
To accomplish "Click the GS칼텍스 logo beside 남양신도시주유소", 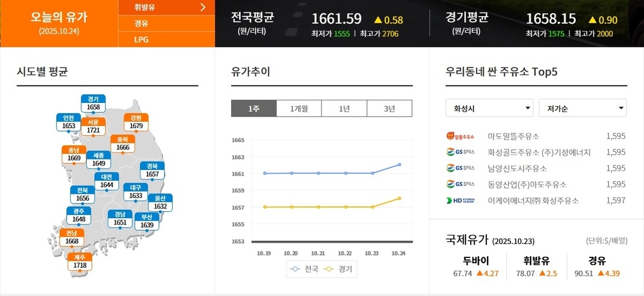I will pyautogui.click(x=460, y=169).
